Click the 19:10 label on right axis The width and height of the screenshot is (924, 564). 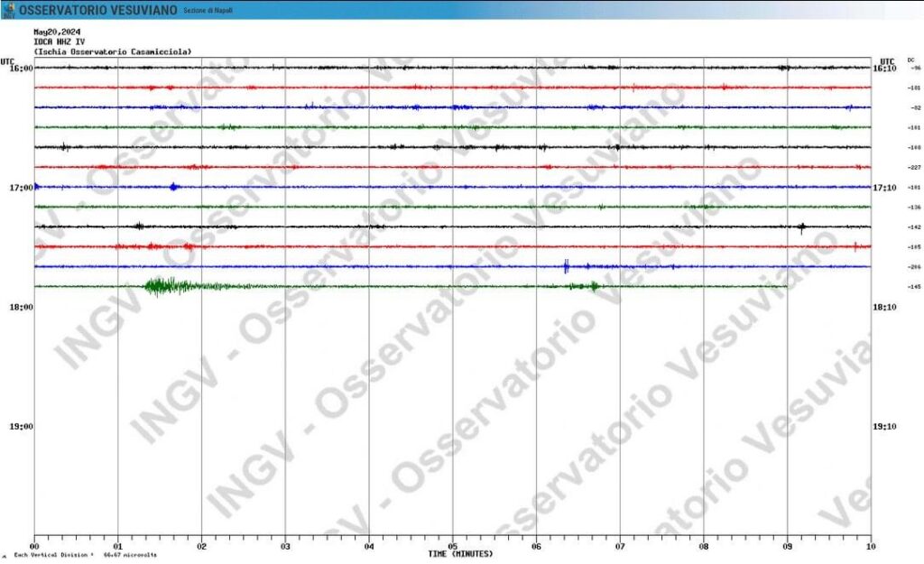point(884,426)
